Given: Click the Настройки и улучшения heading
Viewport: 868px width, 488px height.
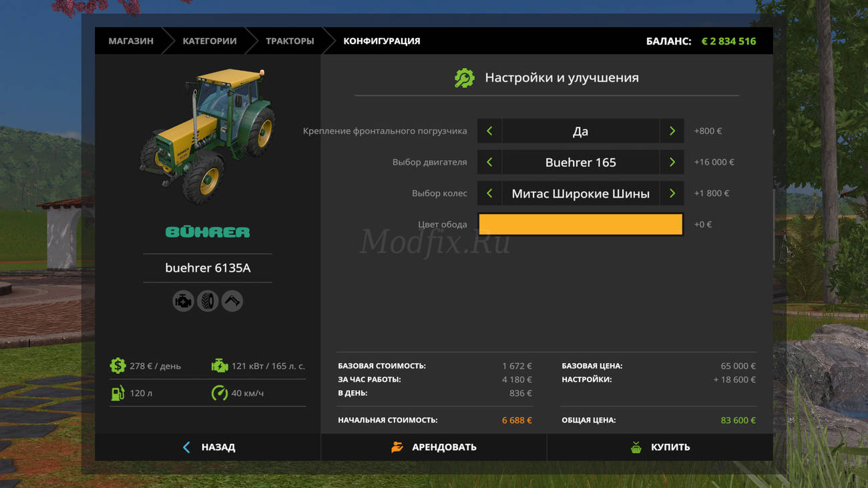Looking at the screenshot, I should point(562,77).
